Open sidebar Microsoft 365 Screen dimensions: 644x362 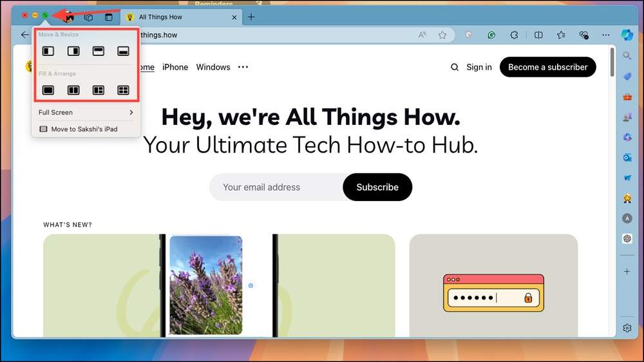pyautogui.click(x=627, y=137)
